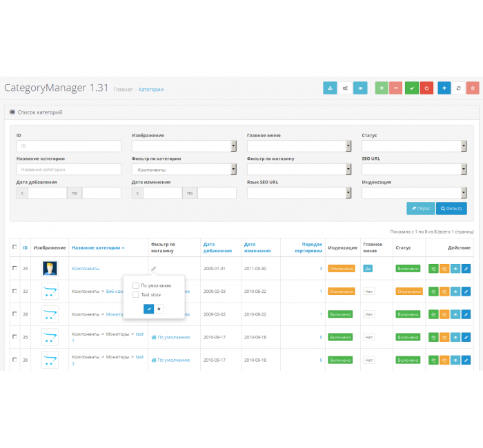This screenshot has width=483, height=448.
Task: Click the Компоненты row avatar thumbnail
Action: tap(50, 268)
